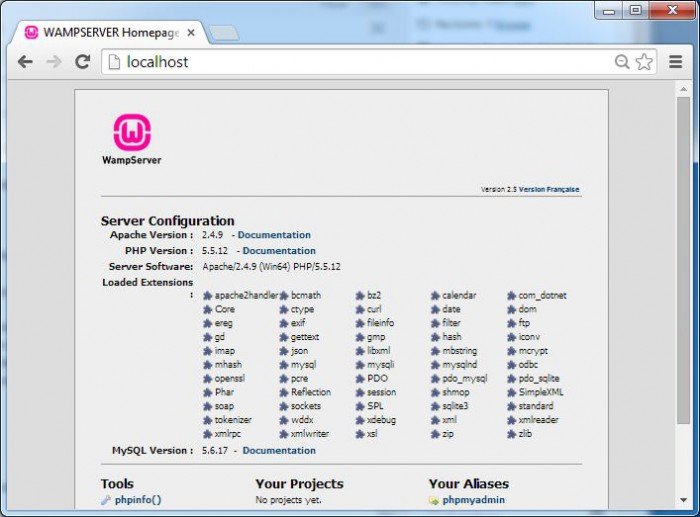
Task: Click the MySQL version value 5.6.17
Action: [x=215, y=450]
